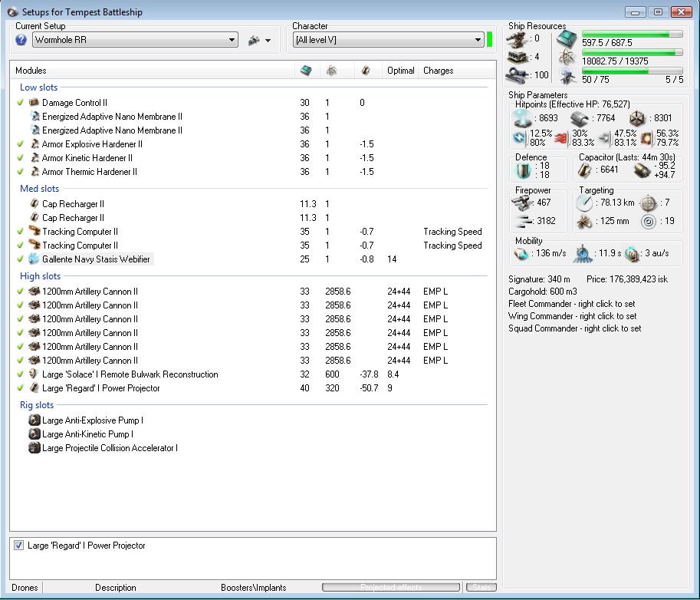Screen dimensions: 700x600
Task: Click Fleet Commander right click to set
Action: tap(571, 304)
